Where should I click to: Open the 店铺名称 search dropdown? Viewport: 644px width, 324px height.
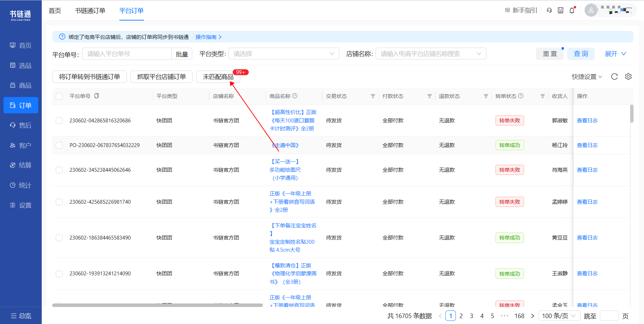431,54
